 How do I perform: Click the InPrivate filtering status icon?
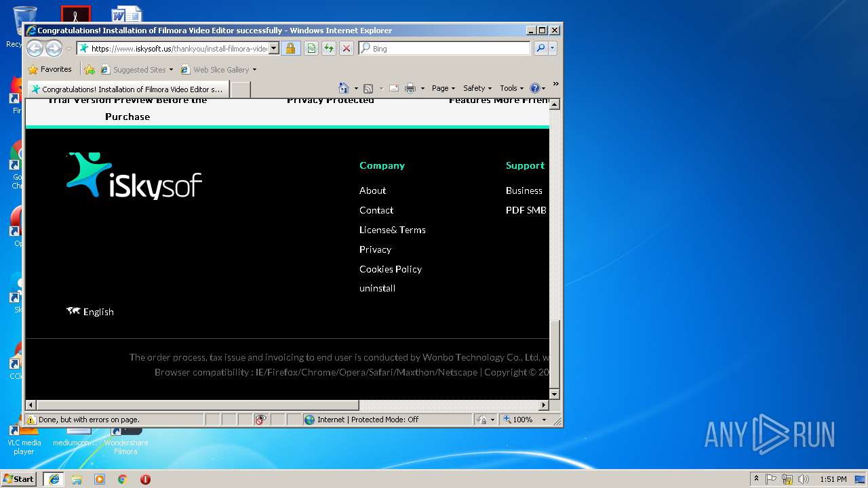coord(261,420)
